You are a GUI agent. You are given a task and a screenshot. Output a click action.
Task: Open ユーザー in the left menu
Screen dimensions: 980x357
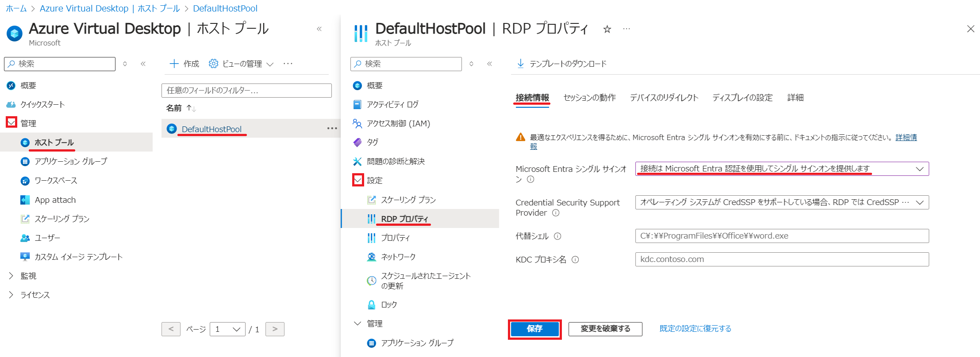click(x=47, y=238)
